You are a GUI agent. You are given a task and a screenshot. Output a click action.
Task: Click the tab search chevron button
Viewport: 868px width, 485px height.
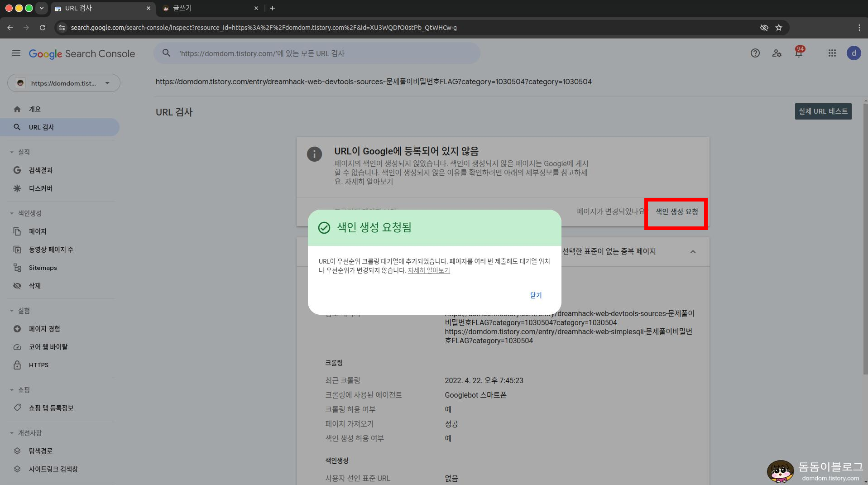click(42, 8)
